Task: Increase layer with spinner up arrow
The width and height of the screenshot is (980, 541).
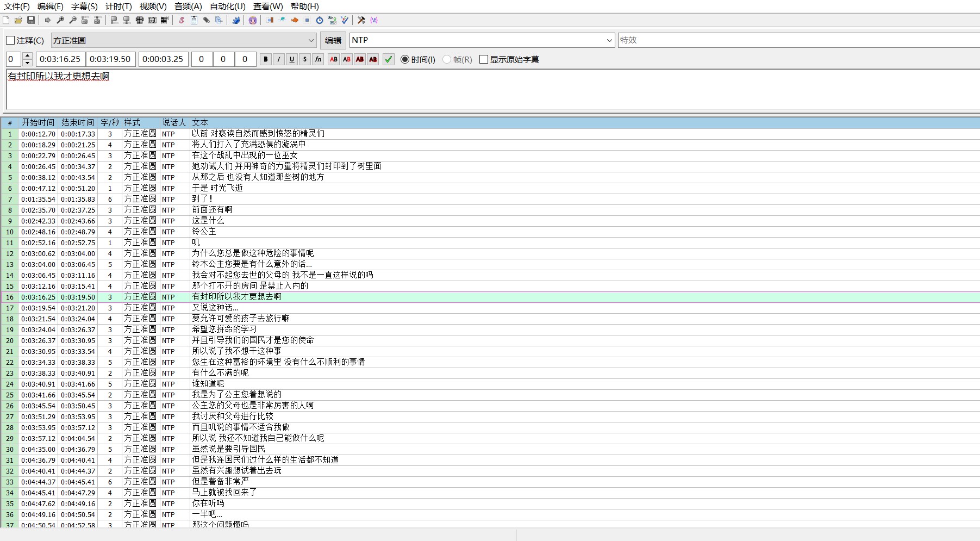Action: tap(28, 56)
